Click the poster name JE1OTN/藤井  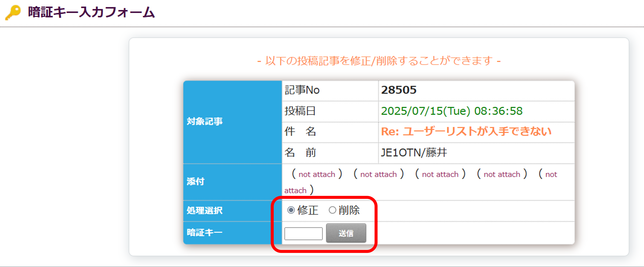(414, 153)
